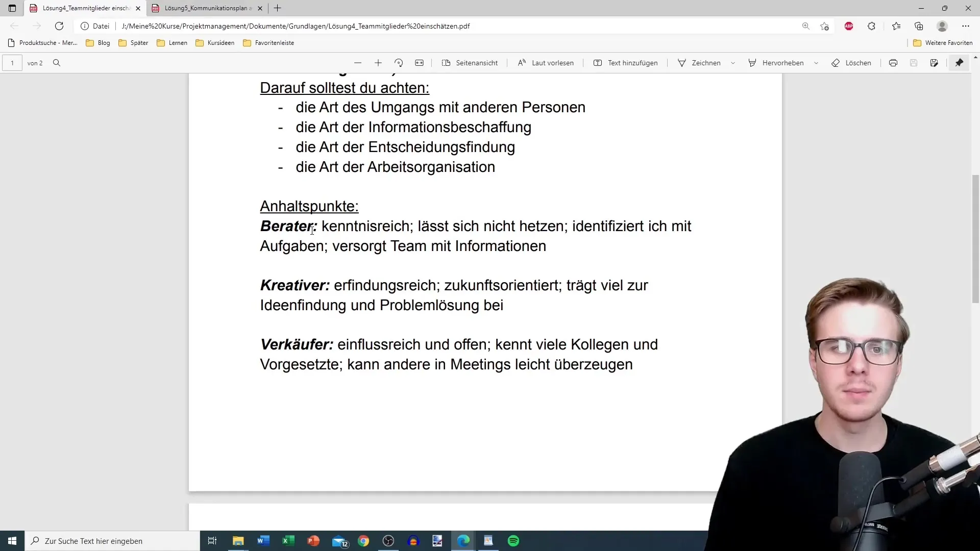
Task: Start Laut vorlesen read aloud
Action: 546,63
